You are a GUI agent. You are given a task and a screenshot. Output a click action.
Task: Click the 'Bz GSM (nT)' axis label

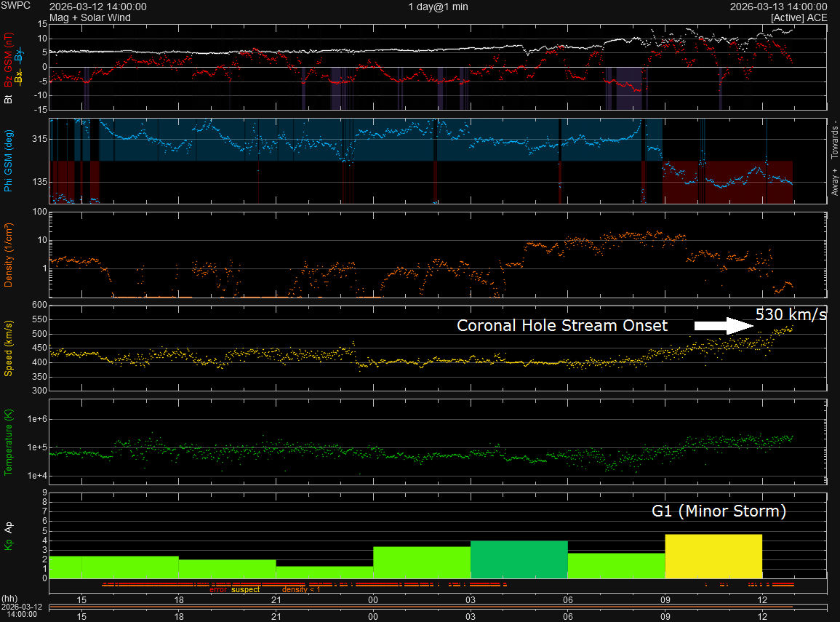8,60
